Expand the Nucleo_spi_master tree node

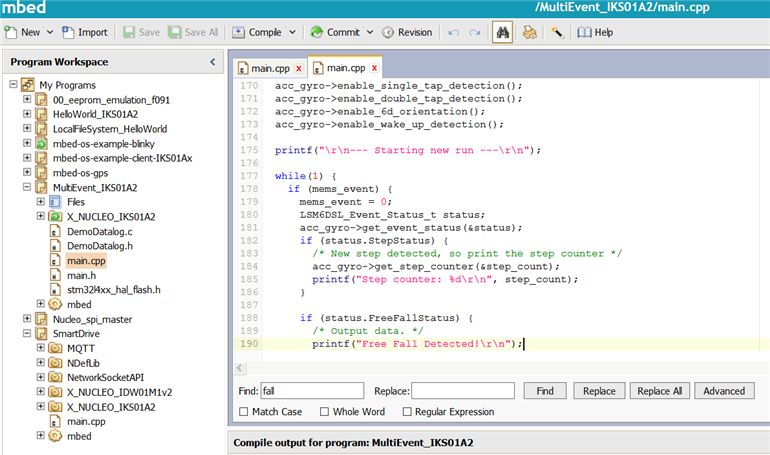coord(25,318)
